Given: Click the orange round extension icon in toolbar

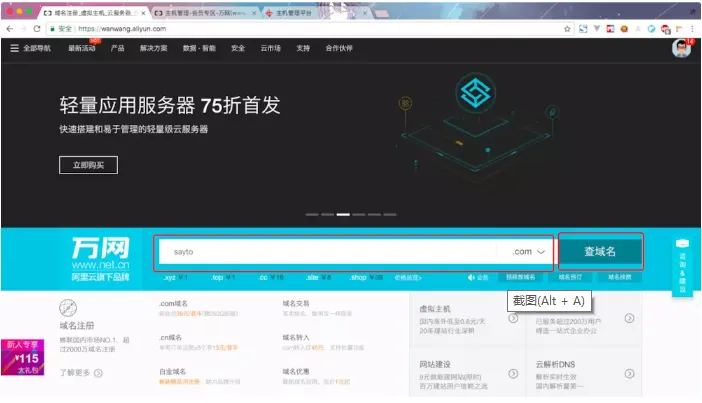Looking at the screenshot, I should [x=624, y=29].
